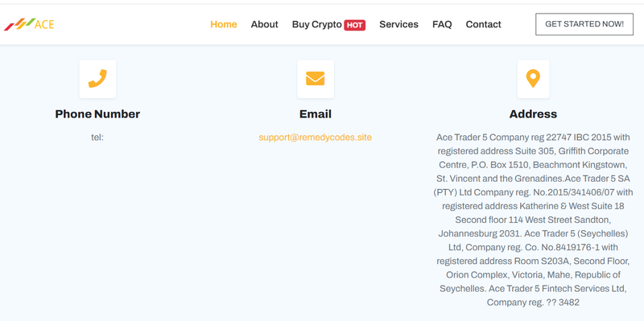This screenshot has height=321, width=644.
Task: Click the GET STARTED NOW! button
Action: (584, 24)
